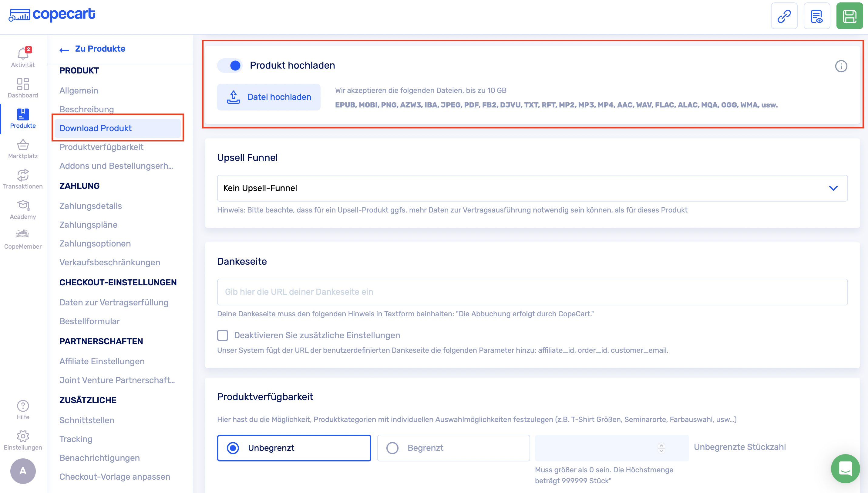Click the info icon beside Produkt hochladen
Image resolution: width=868 pixels, height=493 pixels.
841,66
